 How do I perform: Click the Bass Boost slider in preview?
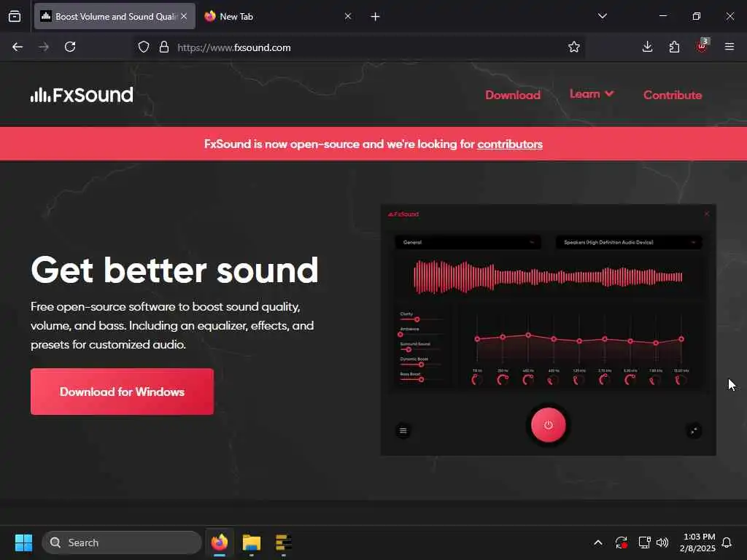[x=421, y=379]
